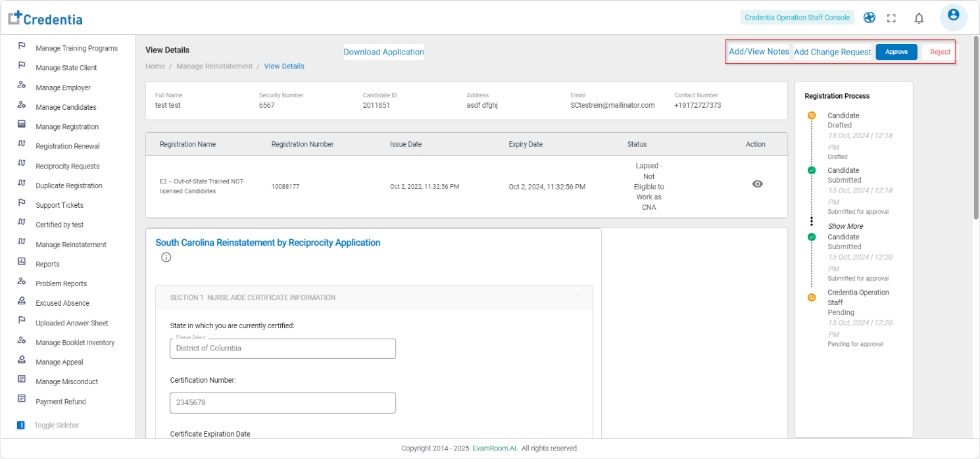Open Manage Reinstatement in sidebar
The height and width of the screenshot is (459, 980).
pyautogui.click(x=70, y=245)
